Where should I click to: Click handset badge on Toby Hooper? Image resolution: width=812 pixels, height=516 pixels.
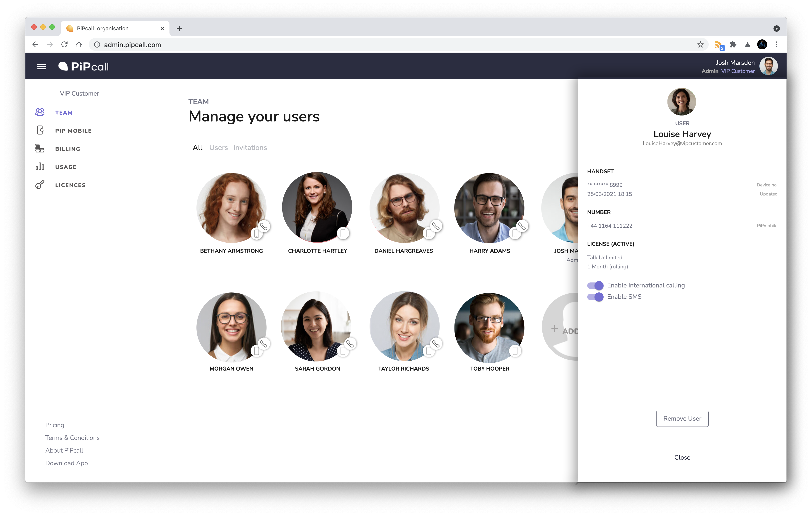click(515, 351)
